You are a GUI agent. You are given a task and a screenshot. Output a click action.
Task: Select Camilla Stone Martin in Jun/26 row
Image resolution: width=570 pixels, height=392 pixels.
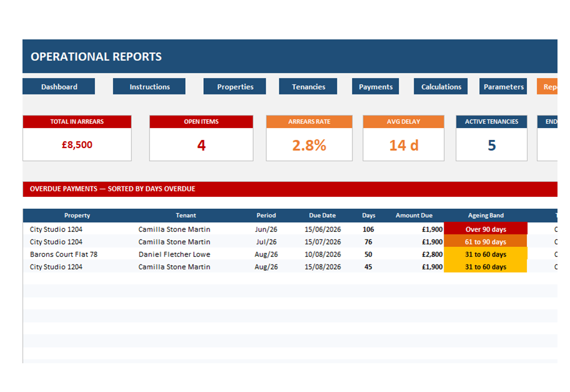pos(174,229)
